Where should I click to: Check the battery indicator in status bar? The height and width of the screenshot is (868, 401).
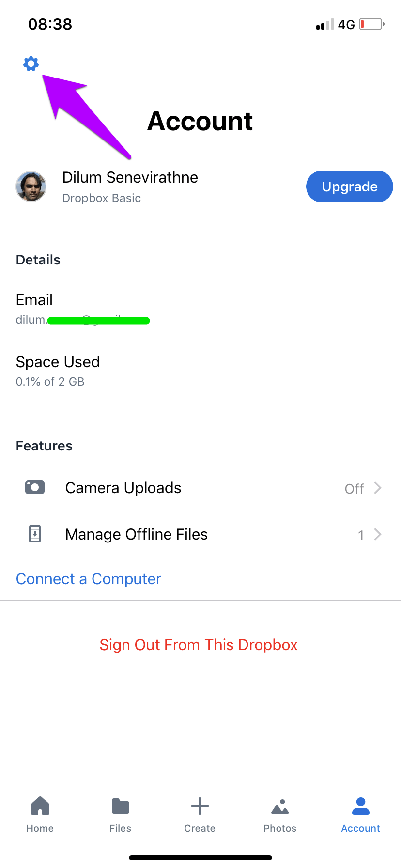372,24
